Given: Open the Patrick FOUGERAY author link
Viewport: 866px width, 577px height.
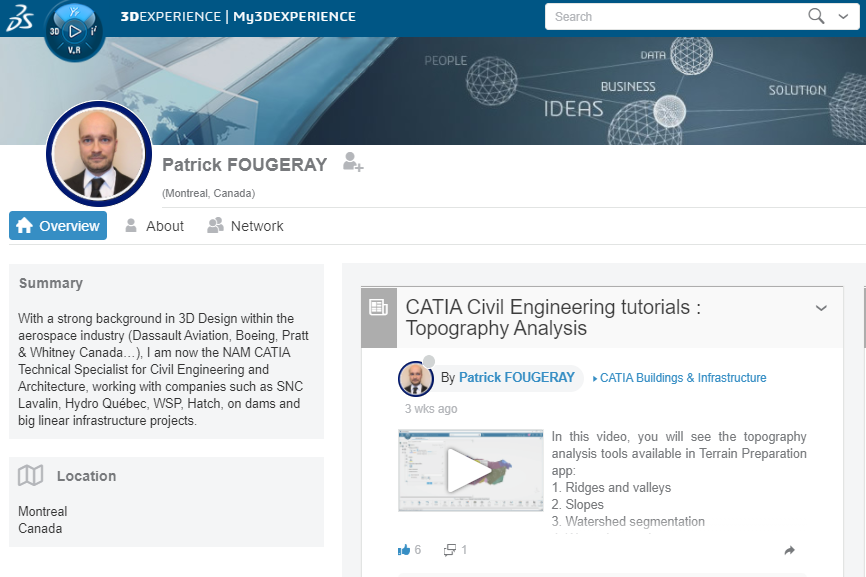Looking at the screenshot, I should pos(517,378).
